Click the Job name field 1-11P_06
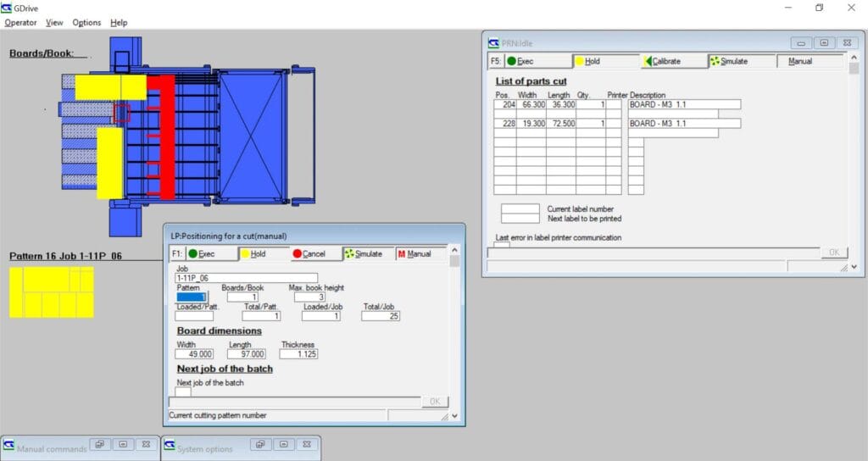The width and height of the screenshot is (868, 461). [246, 277]
